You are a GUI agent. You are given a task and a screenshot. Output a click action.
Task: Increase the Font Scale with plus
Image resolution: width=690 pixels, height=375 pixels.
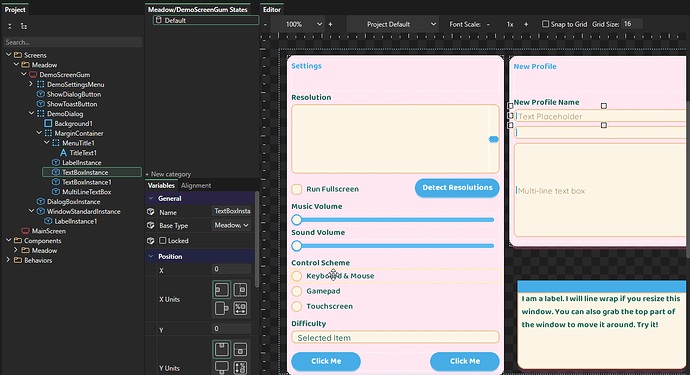coord(526,24)
